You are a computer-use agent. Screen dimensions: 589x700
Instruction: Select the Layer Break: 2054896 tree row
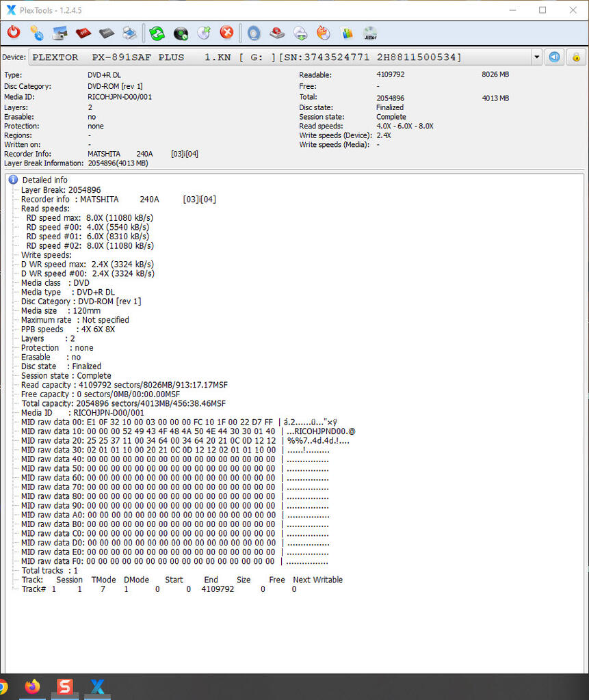click(x=61, y=190)
